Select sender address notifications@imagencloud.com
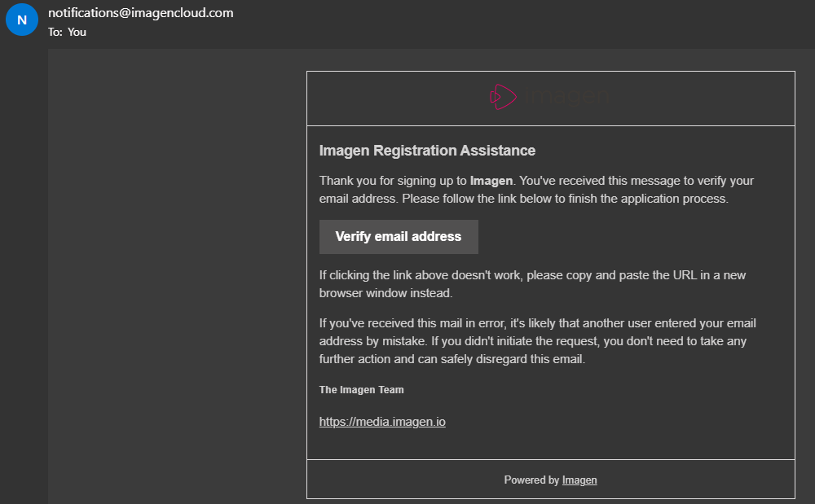The image size is (815, 504). coord(141,13)
